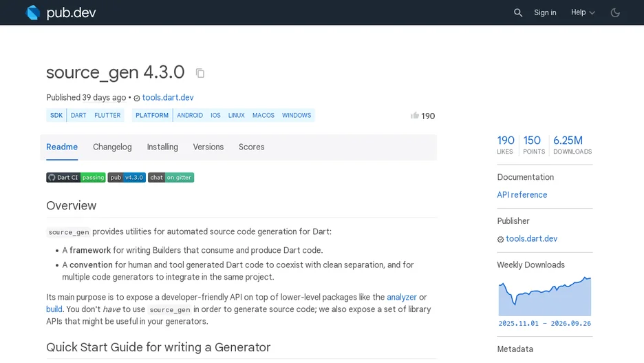Select the WINDOWS platform tag

click(297, 116)
